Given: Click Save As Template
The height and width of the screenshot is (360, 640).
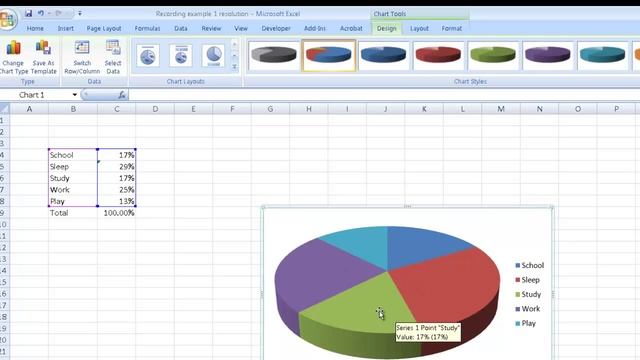Looking at the screenshot, I should point(43,57).
